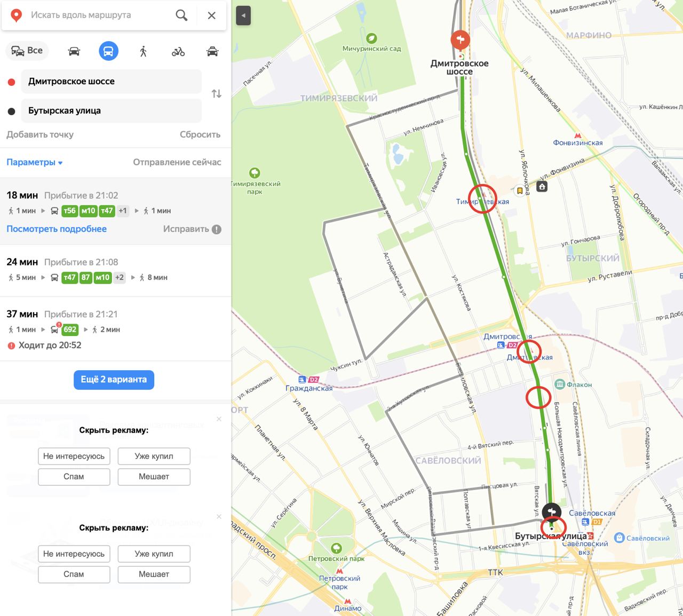Select public transport bus mode
683x616 pixels.
tap(108, 51)
